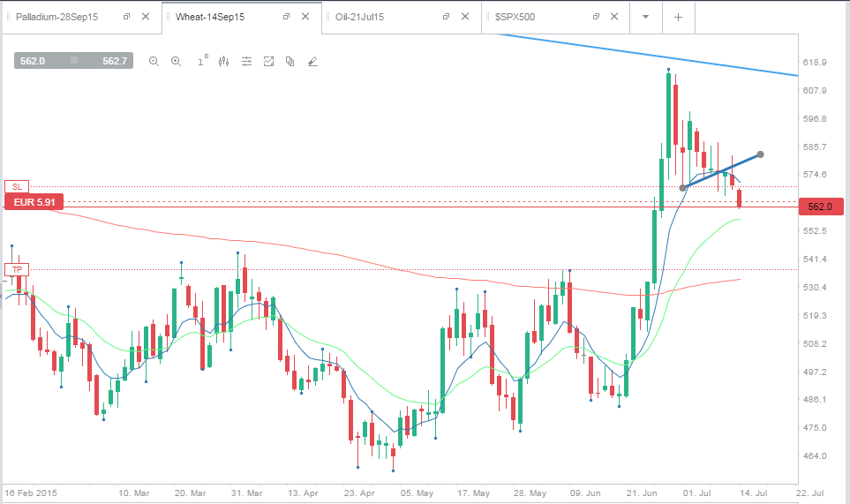Change chart type via the candlestick icon
The image size is (850, 504).
pyautogui.click(x=224, y=62)
